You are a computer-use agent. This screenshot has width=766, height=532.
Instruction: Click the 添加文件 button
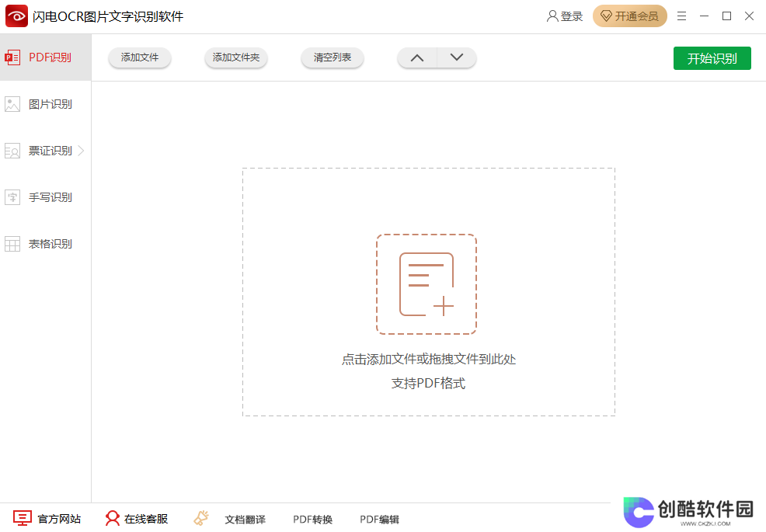pyautogui.click(x=140, y=57)
